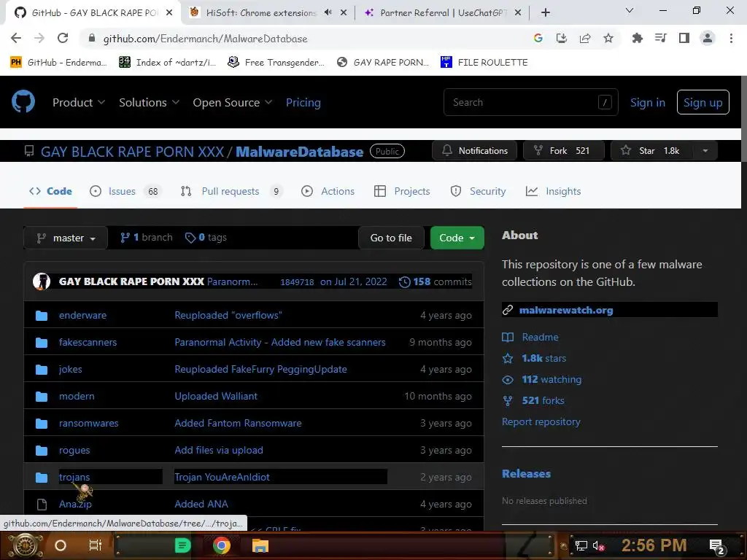Click the Notifications button
The image size is (747, 560).
click(474, 151)
